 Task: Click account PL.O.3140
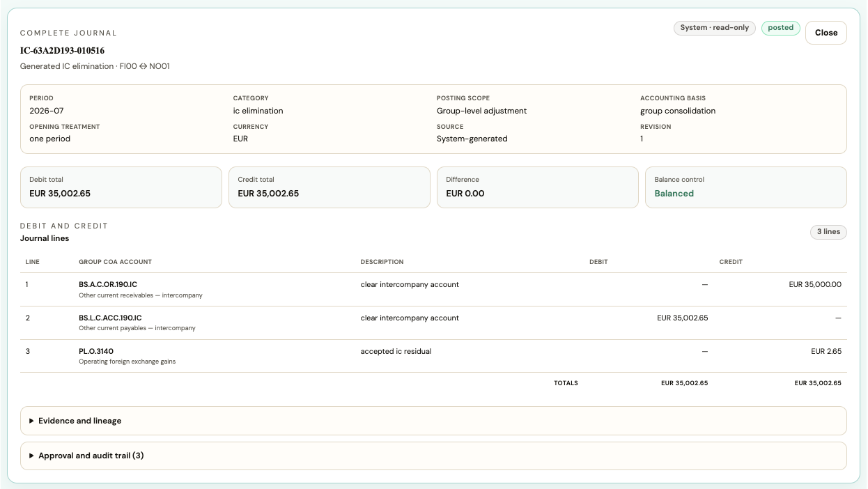click(x=96, y=351)
